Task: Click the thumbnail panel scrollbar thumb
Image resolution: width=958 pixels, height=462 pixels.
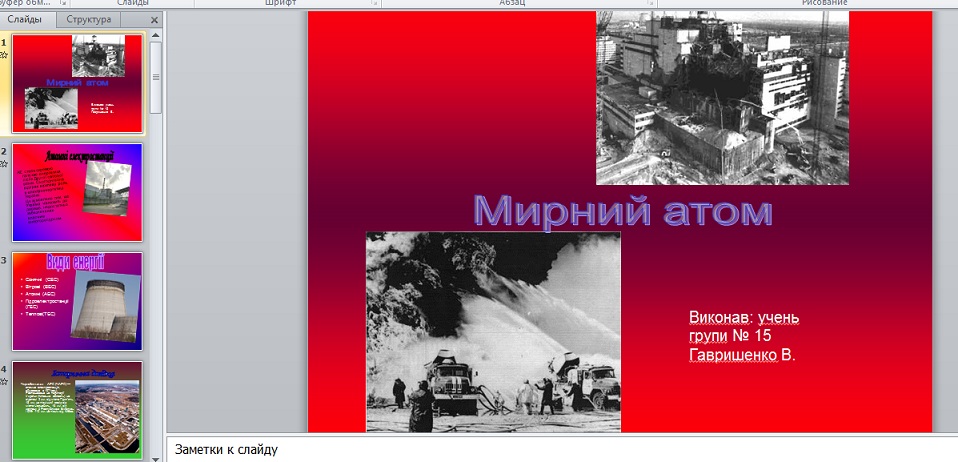Action: pos(156,77)
